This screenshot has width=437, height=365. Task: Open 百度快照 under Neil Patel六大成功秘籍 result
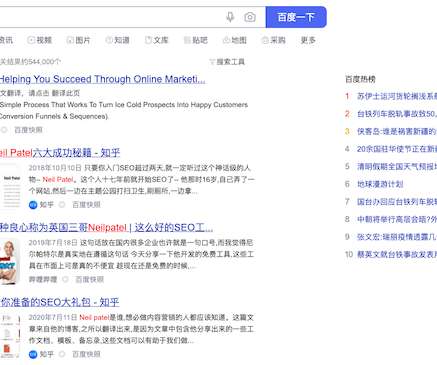86,205
